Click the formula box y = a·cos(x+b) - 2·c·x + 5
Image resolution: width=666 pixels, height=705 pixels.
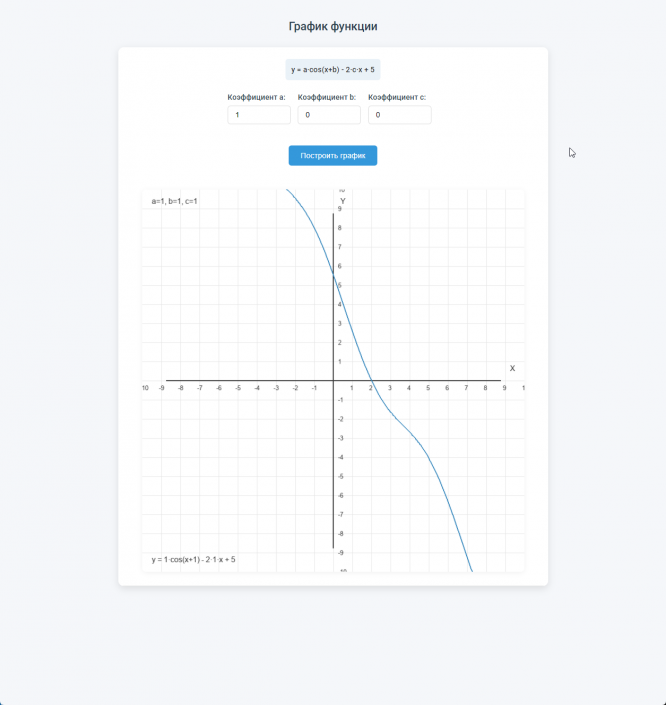point(333,70)
